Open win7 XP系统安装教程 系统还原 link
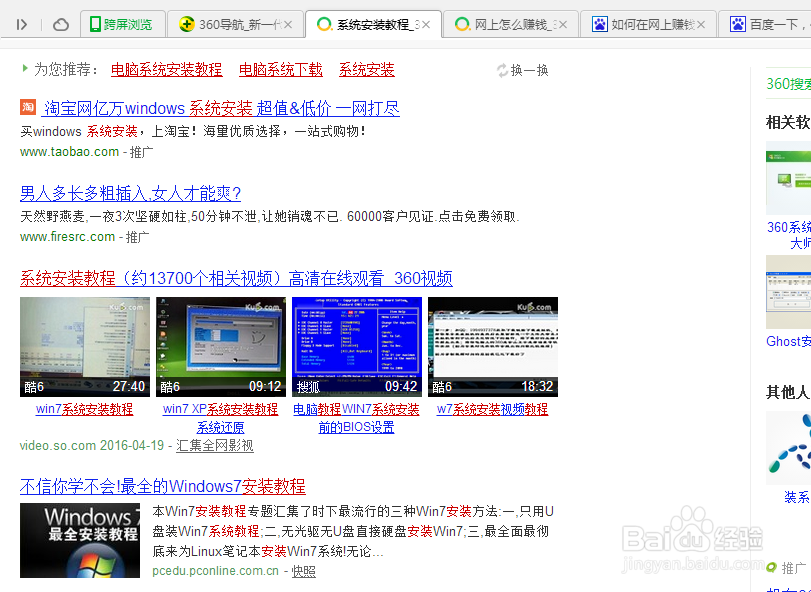The width and height of the screenshot is (811, 592). (x=220, y=418)
